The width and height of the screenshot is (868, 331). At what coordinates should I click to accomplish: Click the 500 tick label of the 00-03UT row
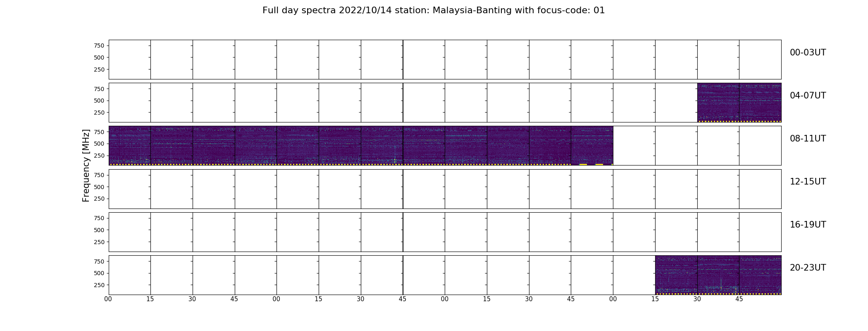(99, 58)
